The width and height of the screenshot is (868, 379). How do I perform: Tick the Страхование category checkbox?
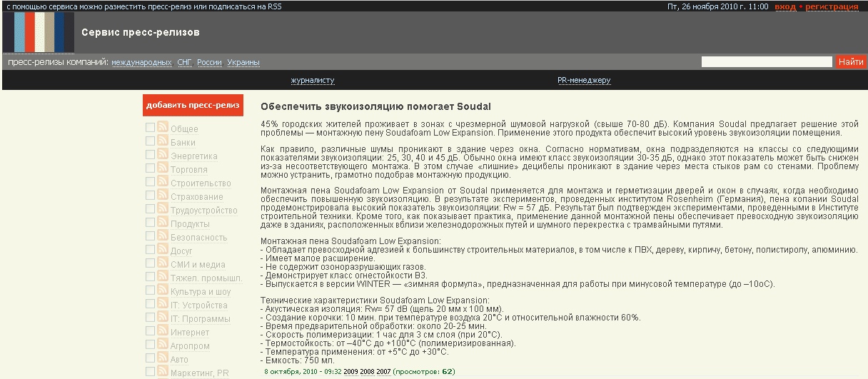click(x=150, y=196)
